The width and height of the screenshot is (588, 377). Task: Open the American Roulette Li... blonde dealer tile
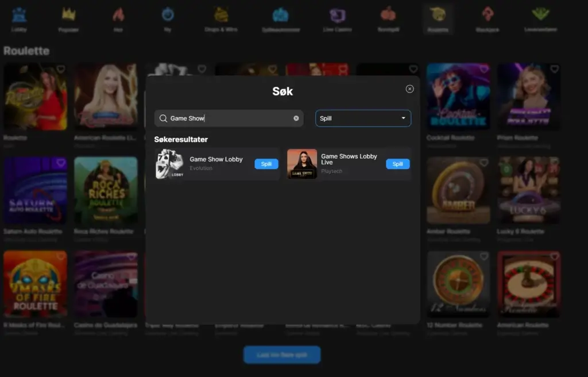point(106,97)
